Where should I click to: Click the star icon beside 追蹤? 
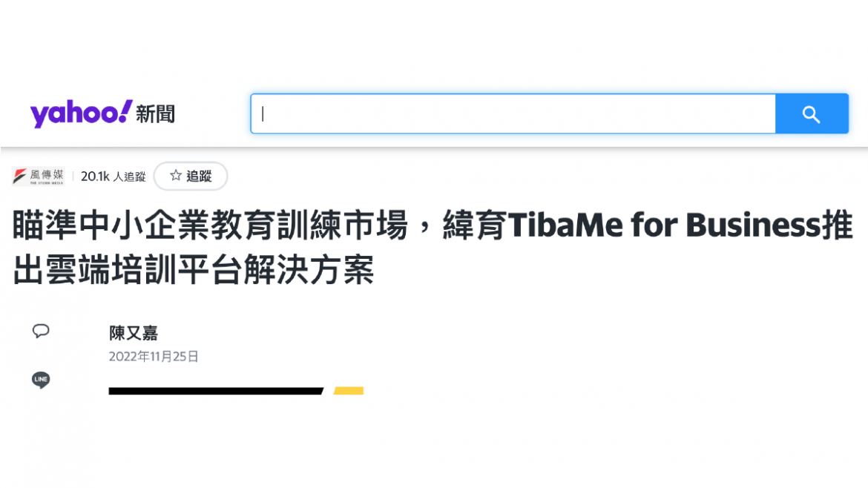tap(176, 176)
